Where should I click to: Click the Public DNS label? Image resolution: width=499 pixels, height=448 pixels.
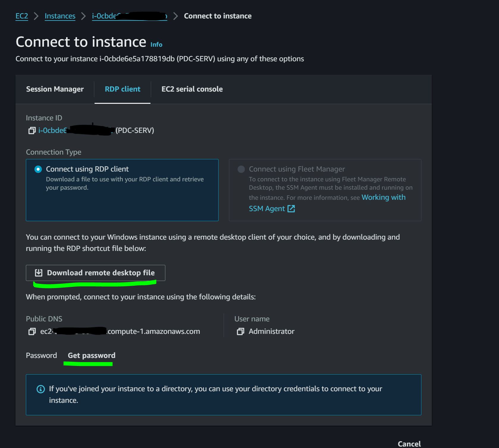[44, 319]
